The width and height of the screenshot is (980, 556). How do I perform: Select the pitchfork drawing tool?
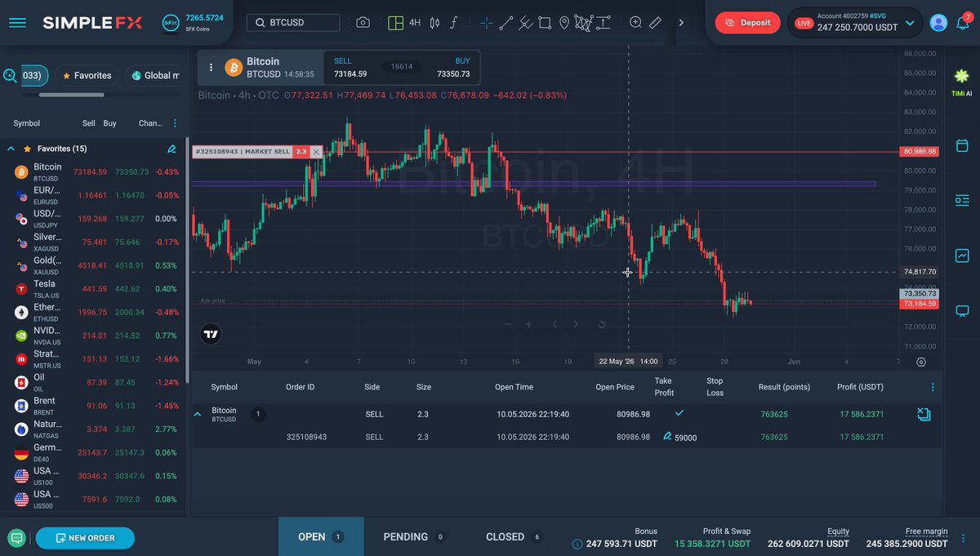pos(526,23)
